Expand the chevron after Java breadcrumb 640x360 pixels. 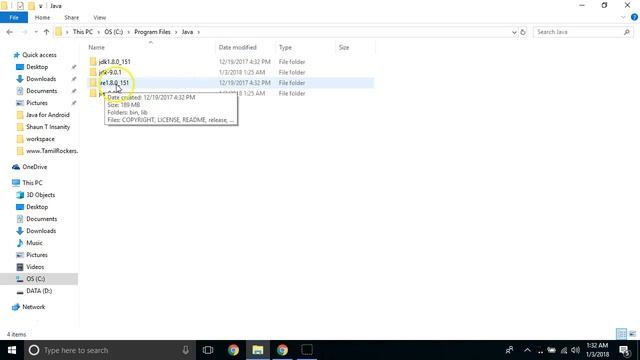click(x=199, y=32)
